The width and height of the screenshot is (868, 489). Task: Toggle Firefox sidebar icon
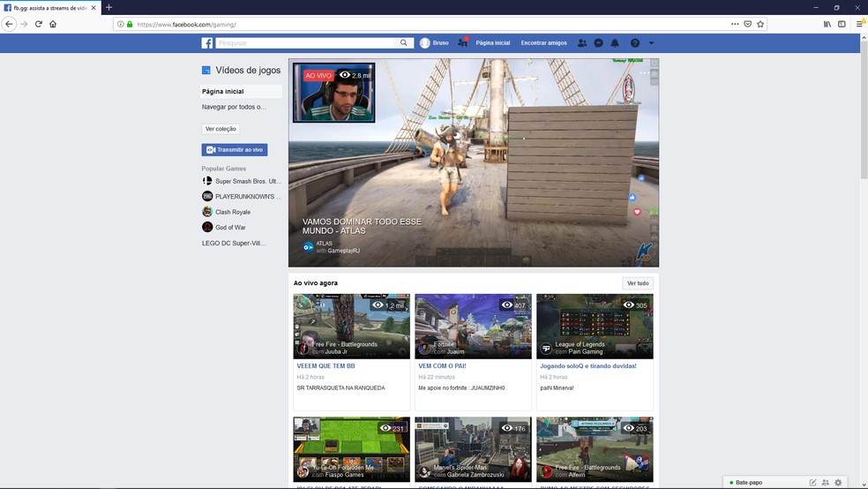tap(842, 24)
